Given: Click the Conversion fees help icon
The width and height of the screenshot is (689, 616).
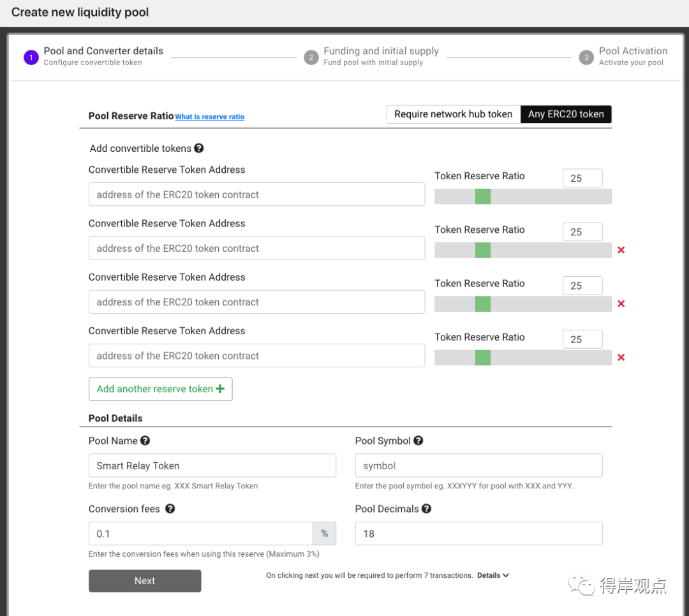Looking at the screenshot, I should click(x=170, y=509).
